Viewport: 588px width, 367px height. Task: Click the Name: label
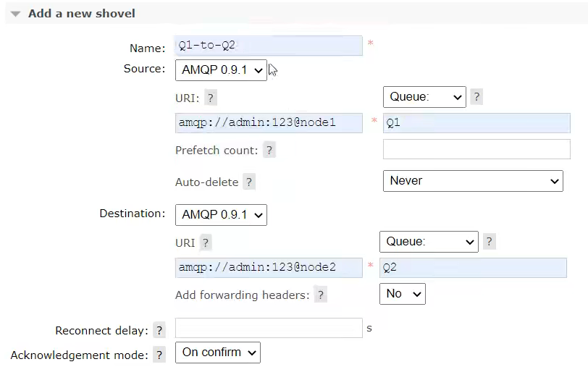[x=148, y=48]
